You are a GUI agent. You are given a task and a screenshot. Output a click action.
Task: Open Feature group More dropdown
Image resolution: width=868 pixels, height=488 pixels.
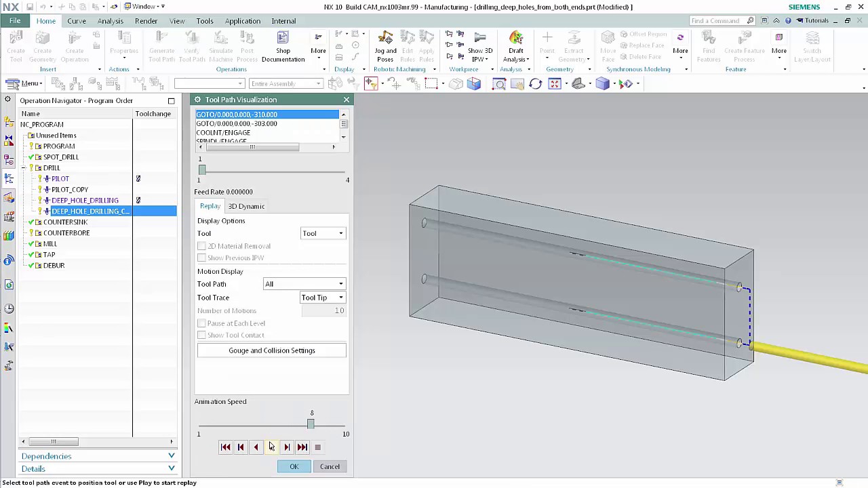778,46
